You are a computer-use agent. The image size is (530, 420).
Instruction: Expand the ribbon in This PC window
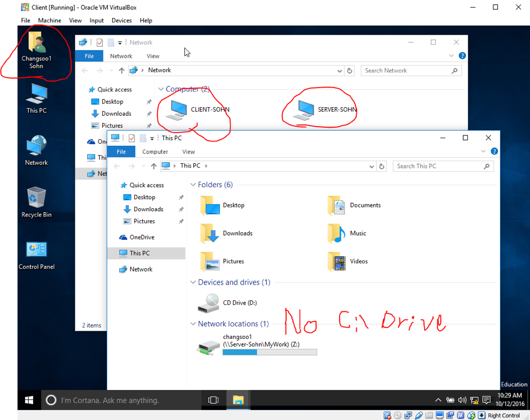[483, 151]
